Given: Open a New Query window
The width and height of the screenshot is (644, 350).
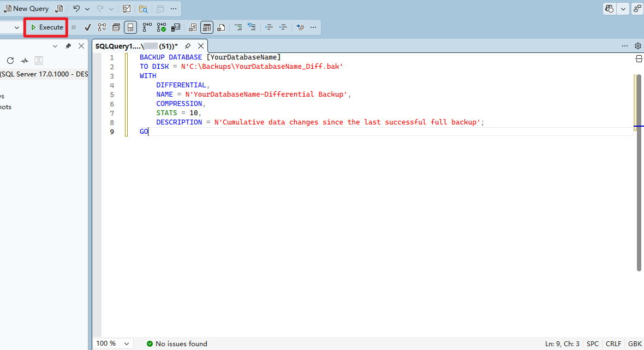Looking at the screenshot, I should click(x=26, y=9).
